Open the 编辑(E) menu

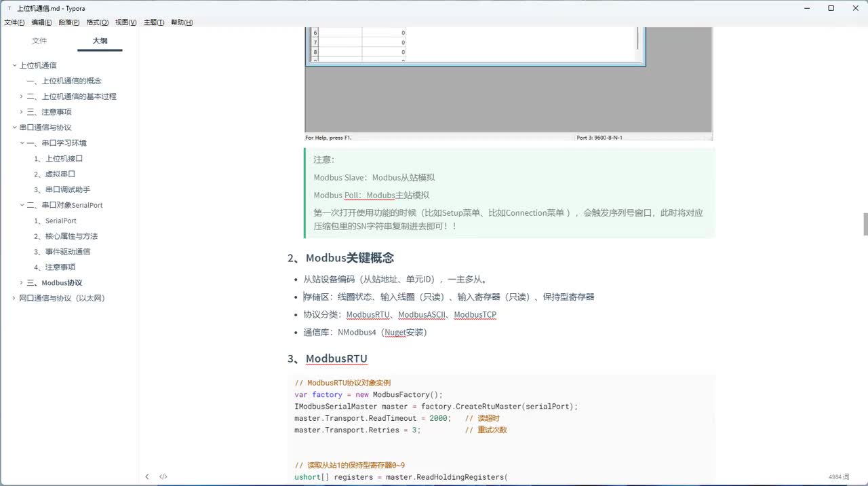tap(41, 22)
